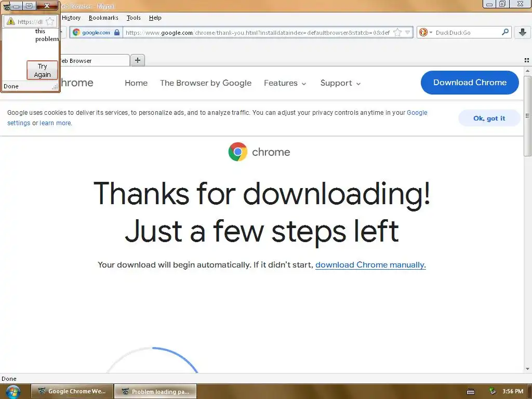
Task: Open the Bookmarks menu
Action: coord(103,18)
